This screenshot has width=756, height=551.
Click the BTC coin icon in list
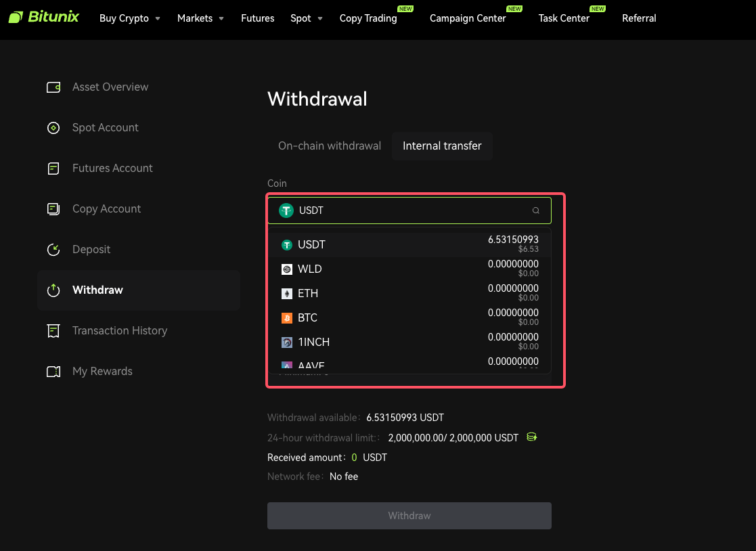[287, 318]
